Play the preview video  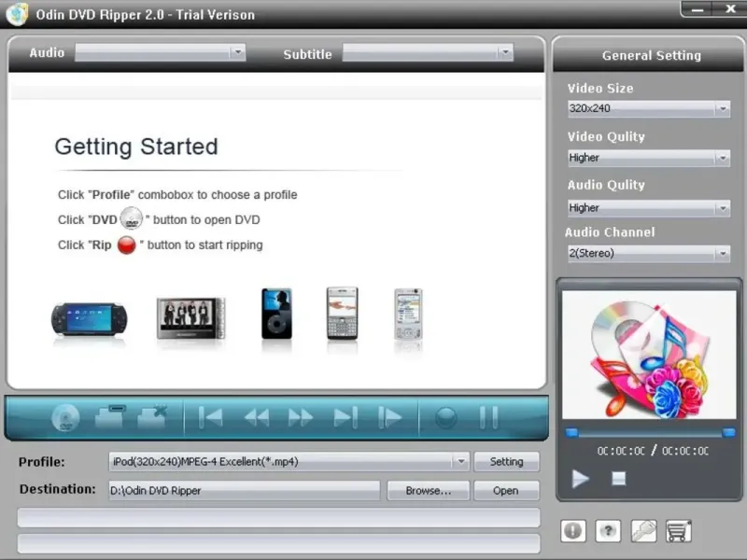point(580,479)
